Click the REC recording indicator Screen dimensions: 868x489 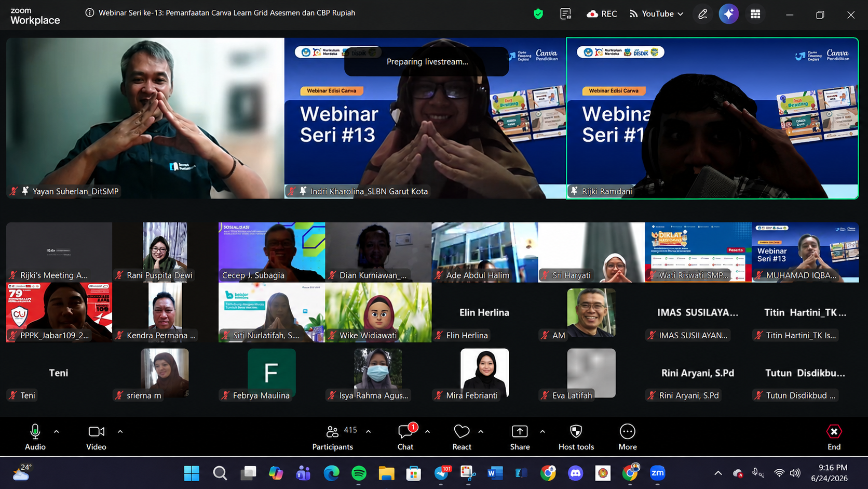[x=602, y=14]
